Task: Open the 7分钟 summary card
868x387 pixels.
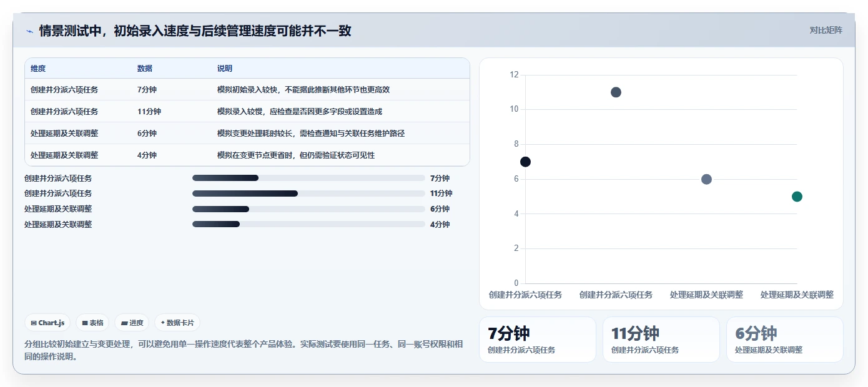Action: (538, 340)
